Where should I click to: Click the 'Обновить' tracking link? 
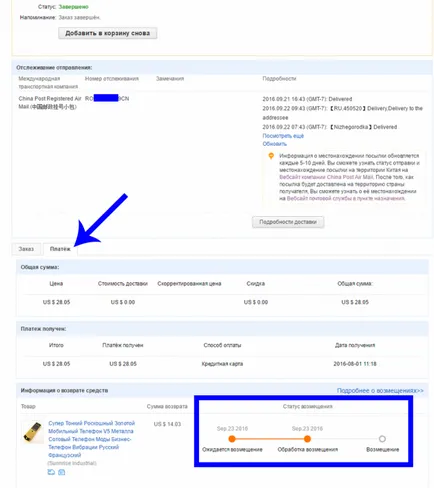[x=275, y=144]
